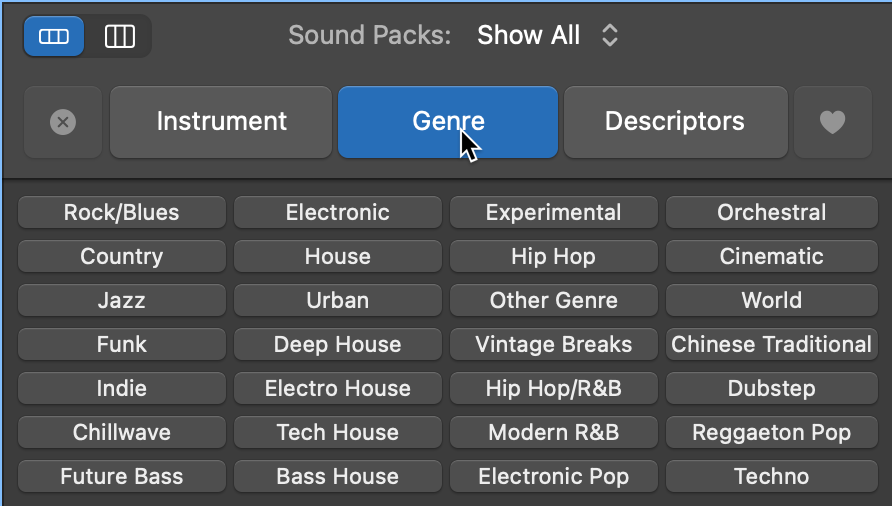The image size is (892, 506).
Task: Toggle the Cinematic genre filter
Action: (771, 256)
